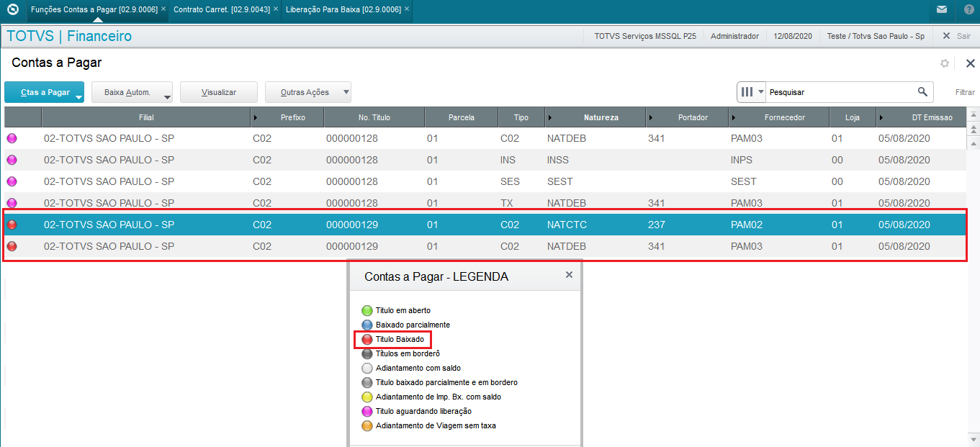Expand the Outras Ações dropdown arrow
Image resolution: width=980 pixels, height=447 pixels.
coord(345,92)
